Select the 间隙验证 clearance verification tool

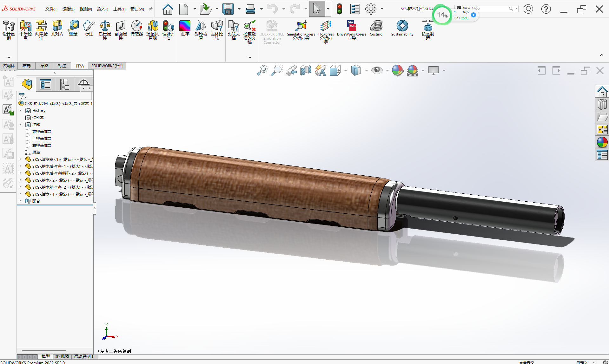(x=41, y=30)
